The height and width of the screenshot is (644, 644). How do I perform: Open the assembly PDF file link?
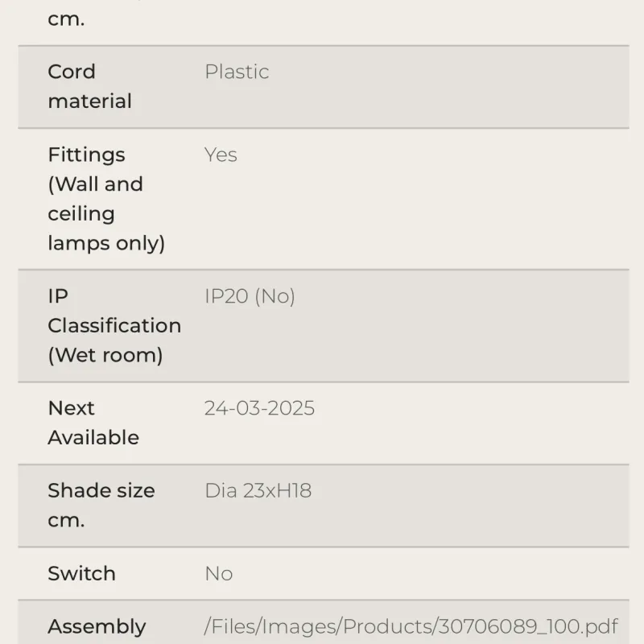pos(411,626)
